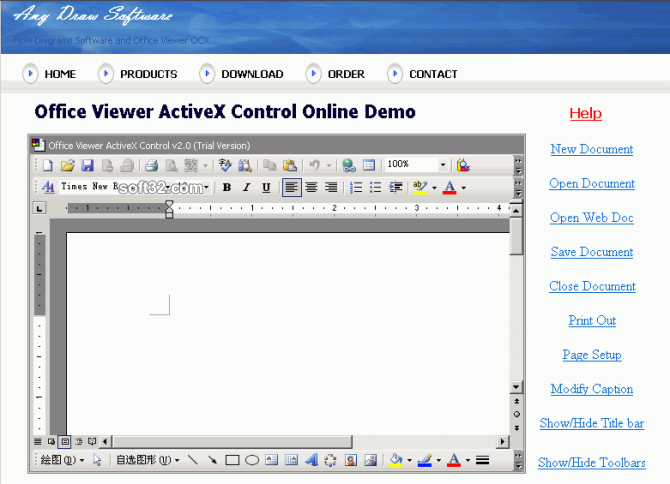Select the Line drawing tool
Screen dimensions: 670x484
pos(193,460)
